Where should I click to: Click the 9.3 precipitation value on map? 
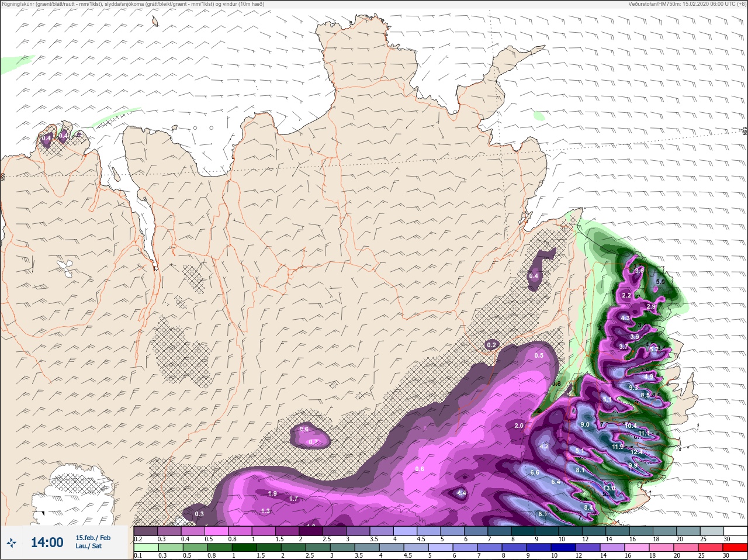coord(633,388)
